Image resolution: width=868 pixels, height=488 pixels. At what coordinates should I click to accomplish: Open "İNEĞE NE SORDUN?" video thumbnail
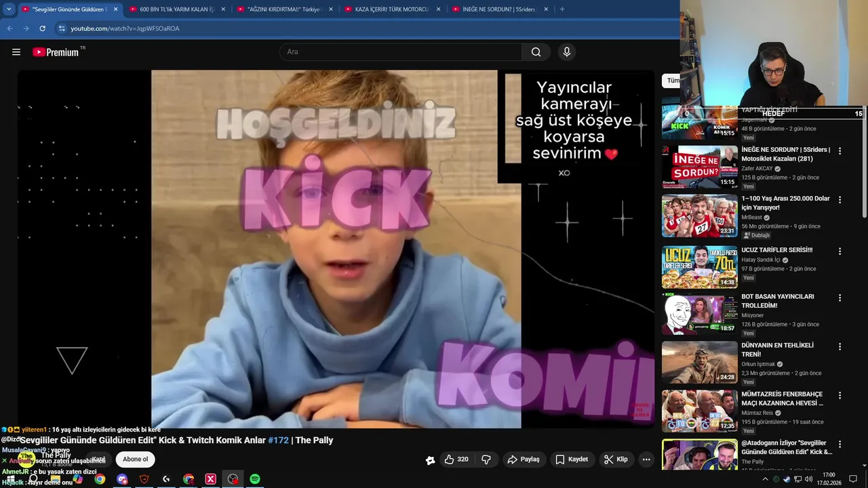pyautogui.click(x=699, y=167)
